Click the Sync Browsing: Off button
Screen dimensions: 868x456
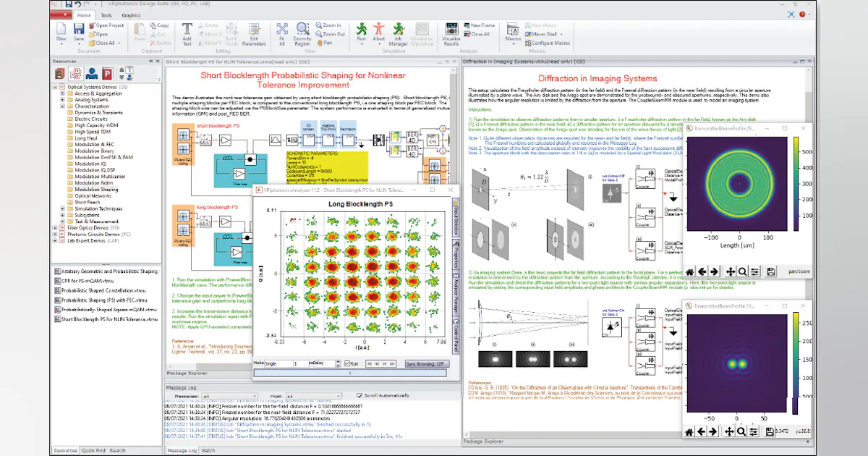[427, 363]
